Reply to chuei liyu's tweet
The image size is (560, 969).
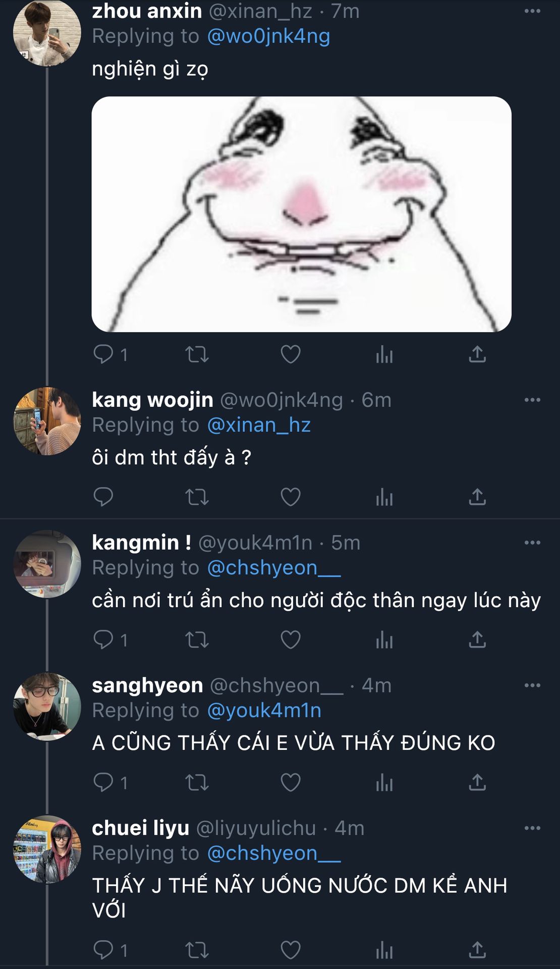click(x=104, y=950)
